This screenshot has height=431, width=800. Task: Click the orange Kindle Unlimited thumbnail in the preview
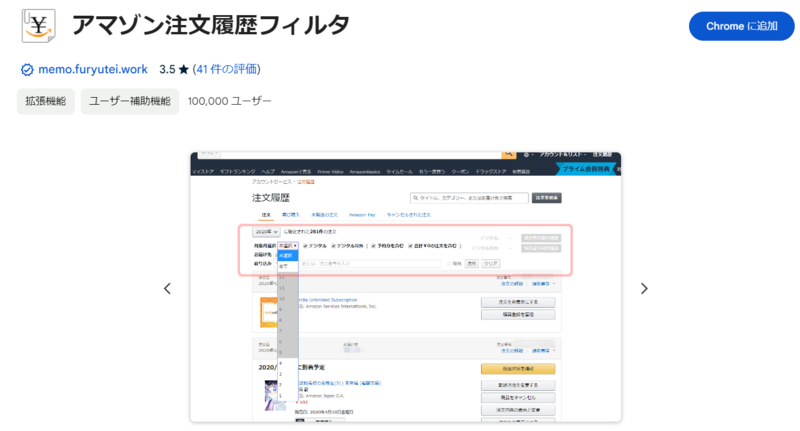coord(269,312)
